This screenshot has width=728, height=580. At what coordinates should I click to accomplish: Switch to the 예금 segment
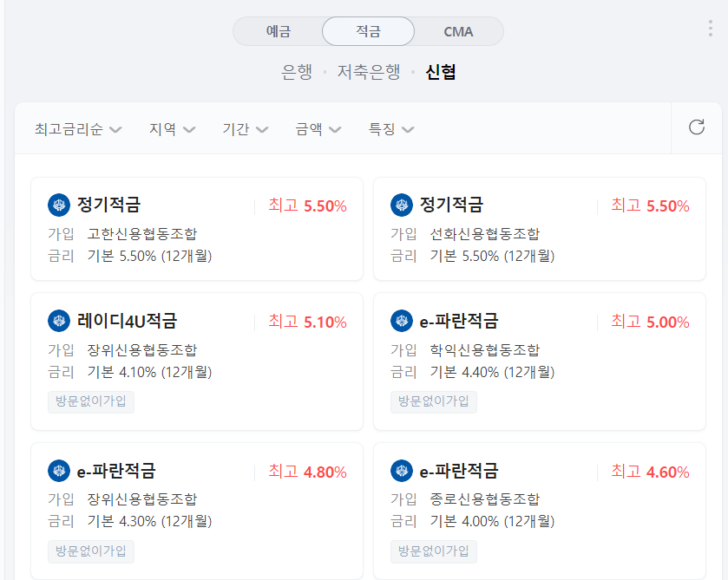pyautogui.click(x=279, y=31)
